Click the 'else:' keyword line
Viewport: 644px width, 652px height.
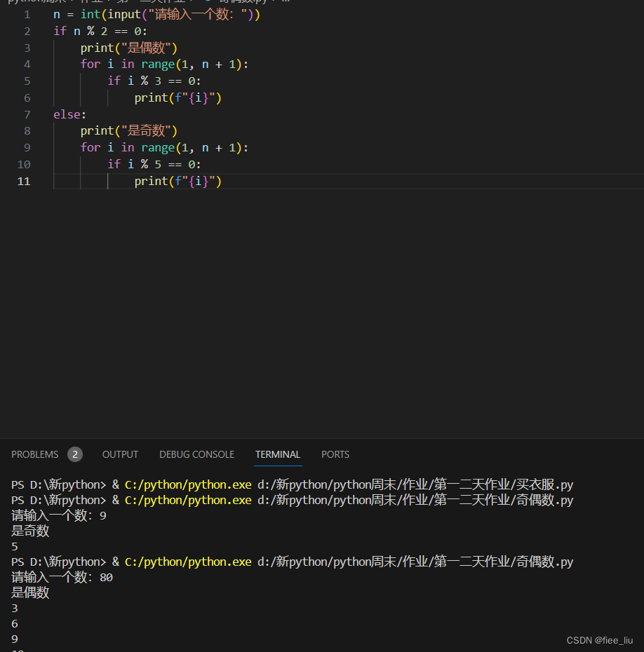[x=70, y=114]
